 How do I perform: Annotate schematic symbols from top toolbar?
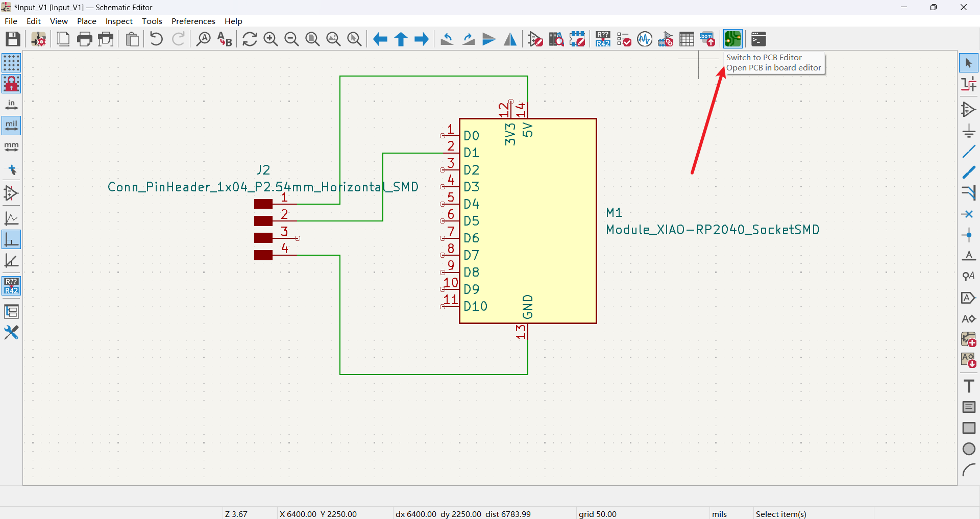pyautogui.click(x=603, y=39)
